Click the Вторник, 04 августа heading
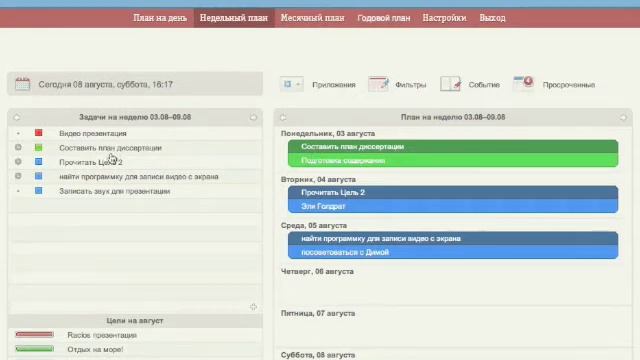640x360 pixels. [318, 180]
